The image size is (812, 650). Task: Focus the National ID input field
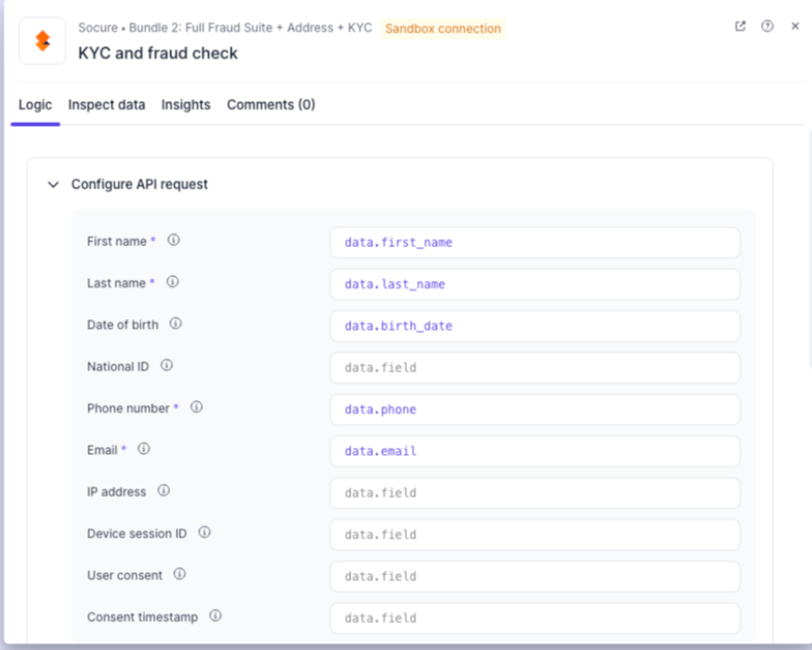pyautogui.click(x=535, y=368)
